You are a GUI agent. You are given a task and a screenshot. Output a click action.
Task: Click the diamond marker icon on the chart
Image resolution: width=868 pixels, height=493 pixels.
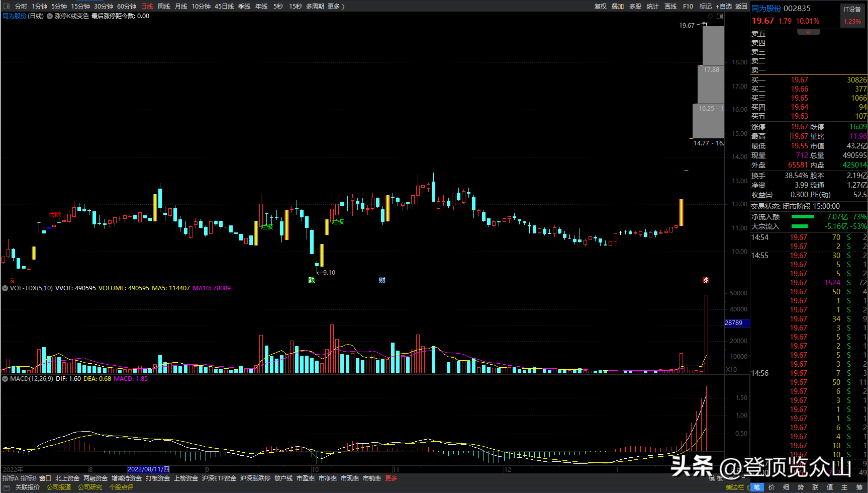click(x=711, y=17)
